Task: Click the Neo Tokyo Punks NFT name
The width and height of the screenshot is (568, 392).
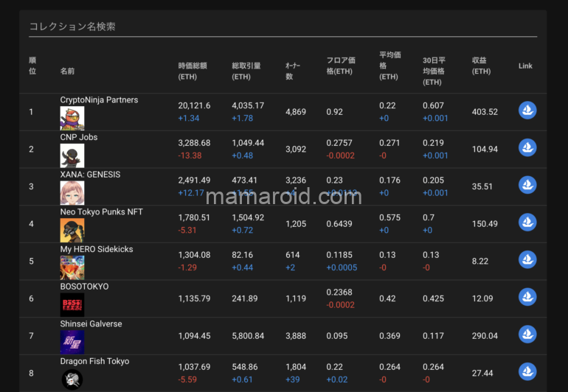Action: click(x=101, y=212)
